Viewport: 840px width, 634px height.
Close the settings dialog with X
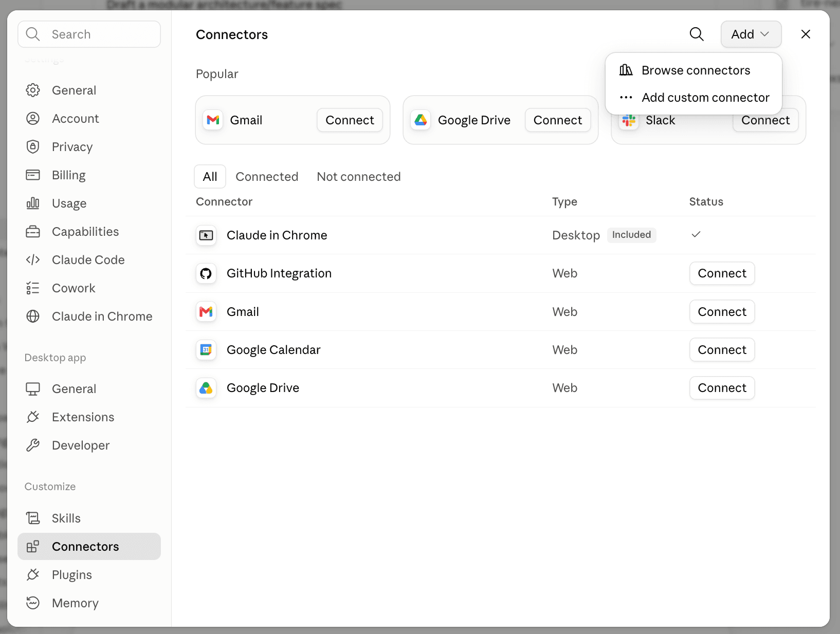point(806,34)
